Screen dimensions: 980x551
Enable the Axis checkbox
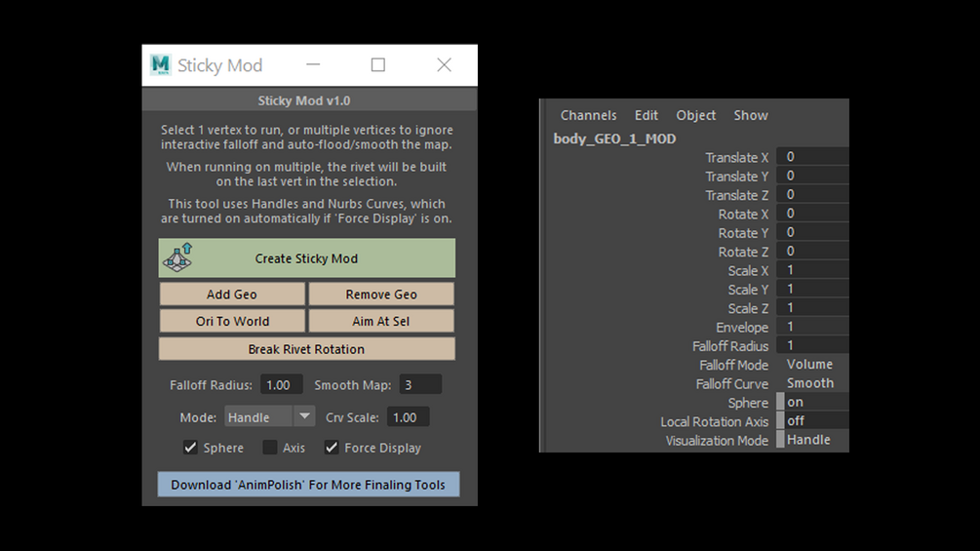click(270, 448)
